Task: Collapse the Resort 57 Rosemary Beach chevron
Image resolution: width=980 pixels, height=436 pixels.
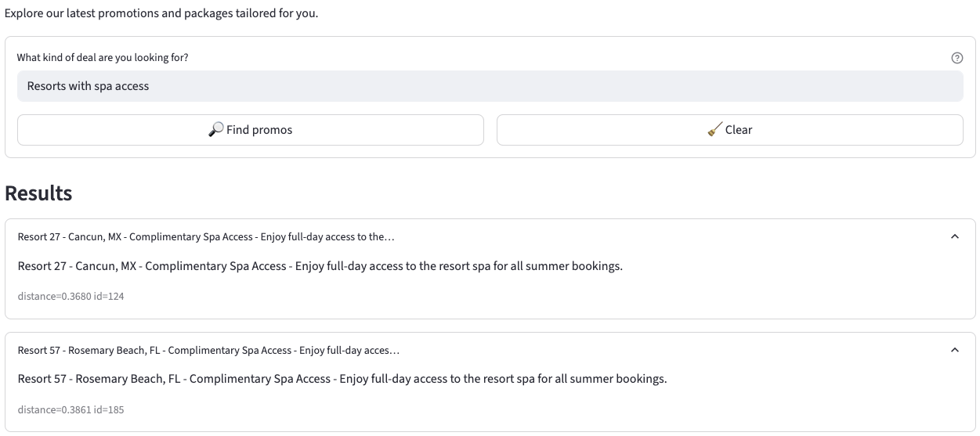Action: click(954, 350)
